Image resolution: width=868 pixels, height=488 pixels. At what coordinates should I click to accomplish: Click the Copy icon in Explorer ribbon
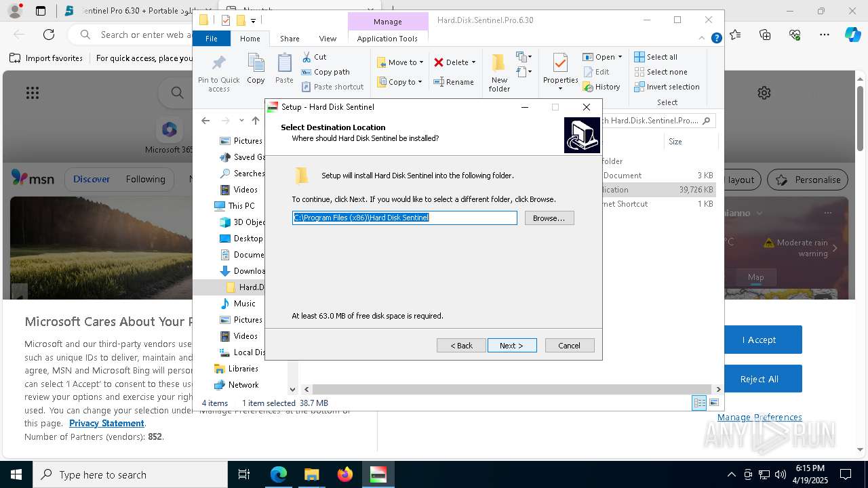point(256,69)
